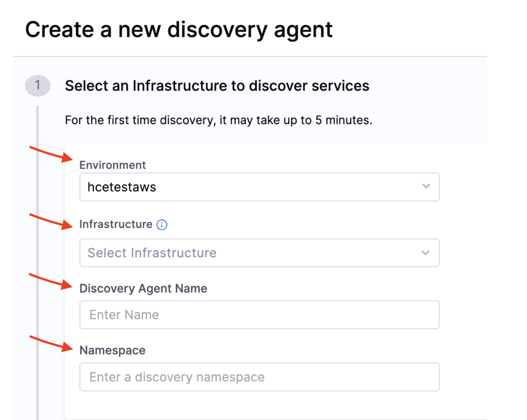Click the Infrastructure field label

[114, 224]
